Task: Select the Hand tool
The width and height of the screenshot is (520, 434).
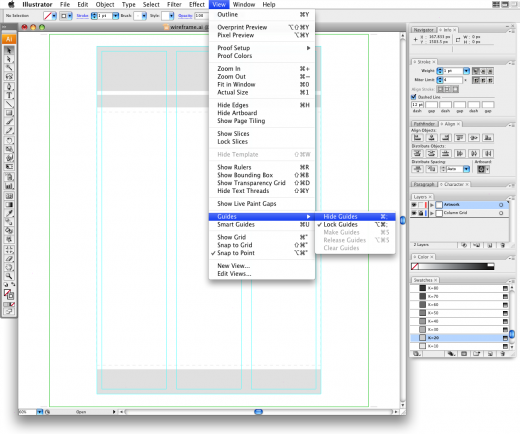Action: tap(9, 267)
